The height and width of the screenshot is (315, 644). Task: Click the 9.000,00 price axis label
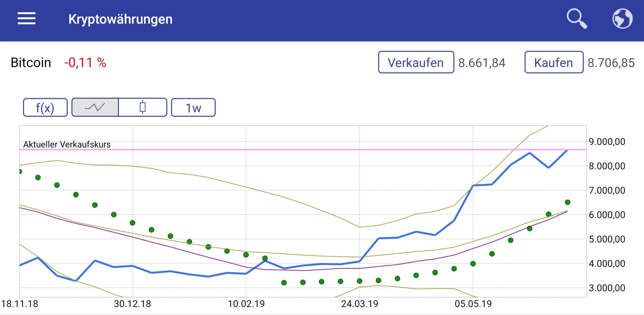click(607, 142)
